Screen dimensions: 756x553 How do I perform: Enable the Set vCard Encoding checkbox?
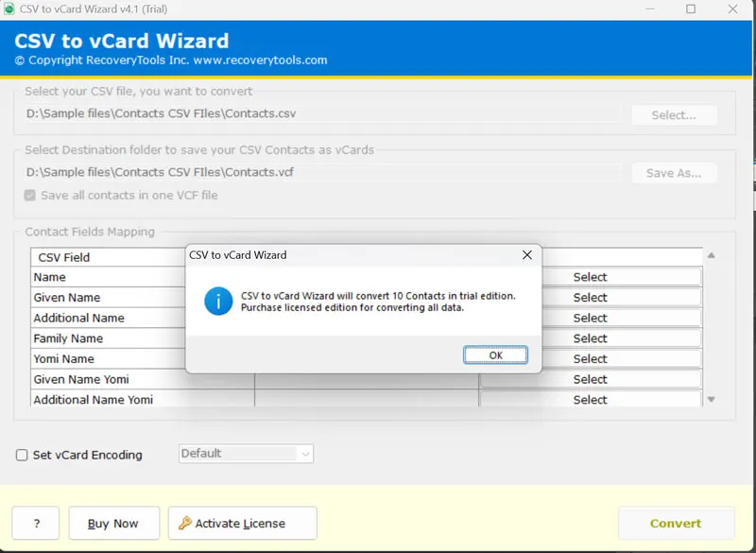point(22,455)
